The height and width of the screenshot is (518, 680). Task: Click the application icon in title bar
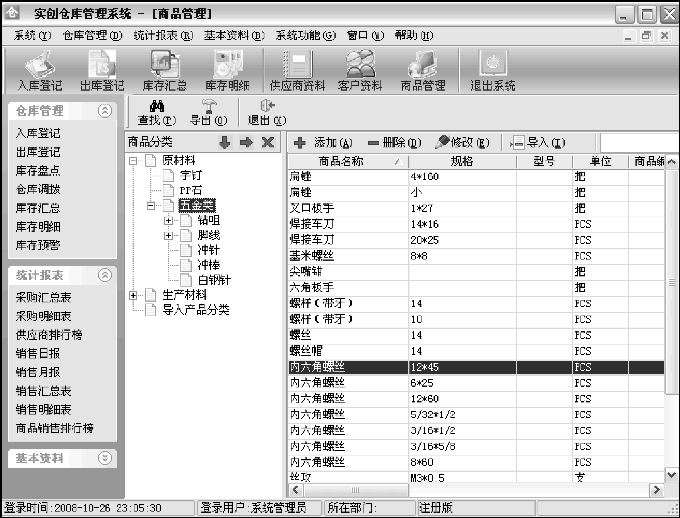coord(11,12)
